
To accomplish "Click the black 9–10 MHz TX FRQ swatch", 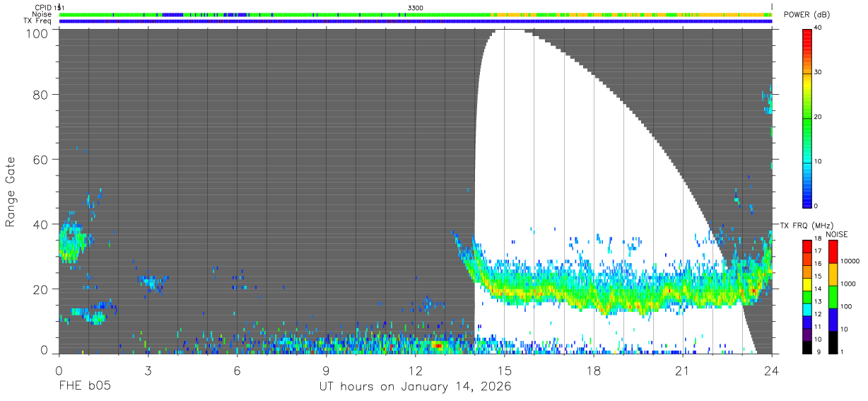I will pos(807,348).
